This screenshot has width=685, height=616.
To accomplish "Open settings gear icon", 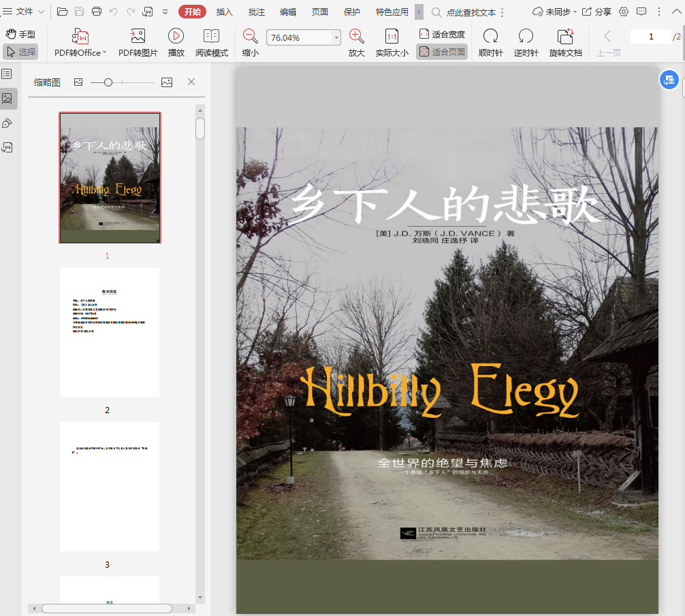I will 624,12.
